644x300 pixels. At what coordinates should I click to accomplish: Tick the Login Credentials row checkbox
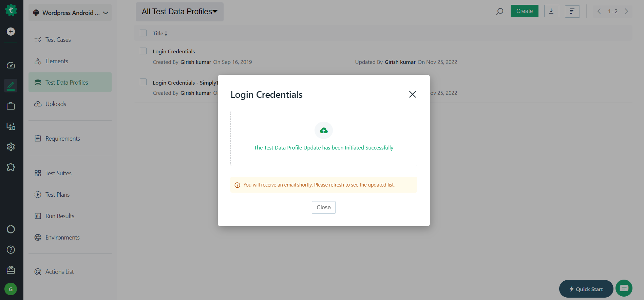coord(143,51)
